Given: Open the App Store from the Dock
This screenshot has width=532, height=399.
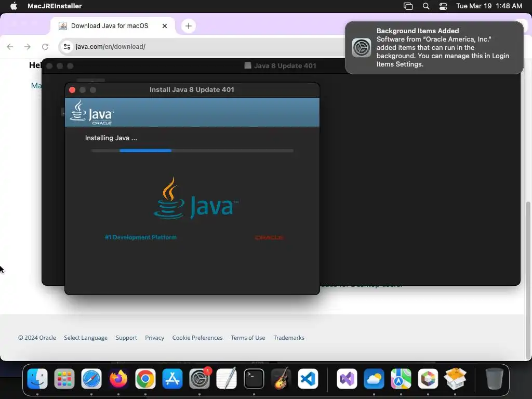Looking at the screenshot, I should (172, 379).
